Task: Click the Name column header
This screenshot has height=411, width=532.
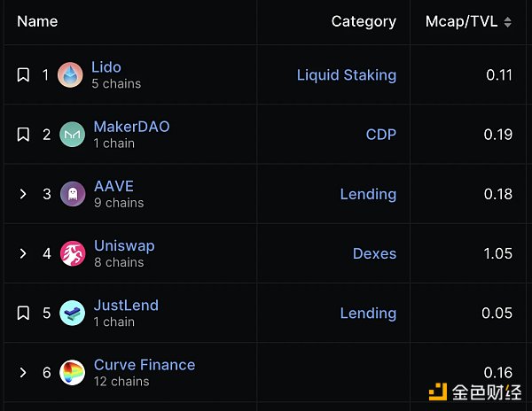Action: pyautogui.click(x=37, y=21)
